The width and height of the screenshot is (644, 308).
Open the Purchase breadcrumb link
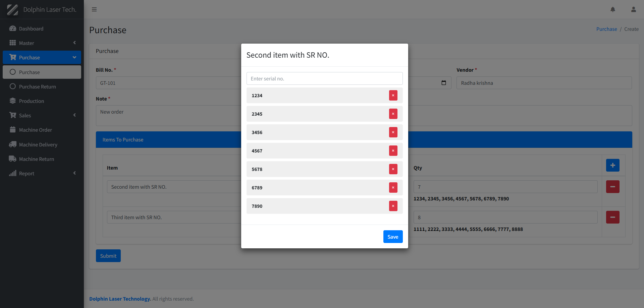[606, 29]
